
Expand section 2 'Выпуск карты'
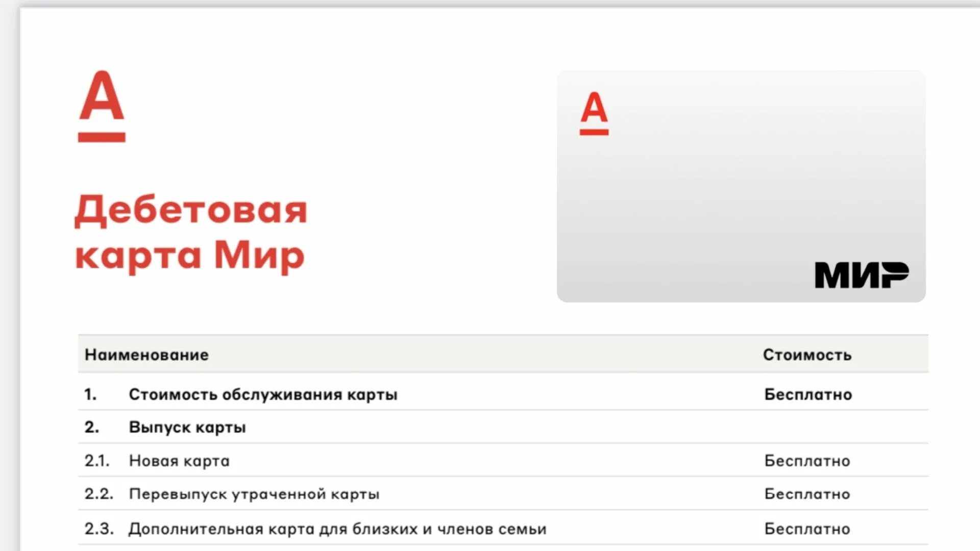187,427
